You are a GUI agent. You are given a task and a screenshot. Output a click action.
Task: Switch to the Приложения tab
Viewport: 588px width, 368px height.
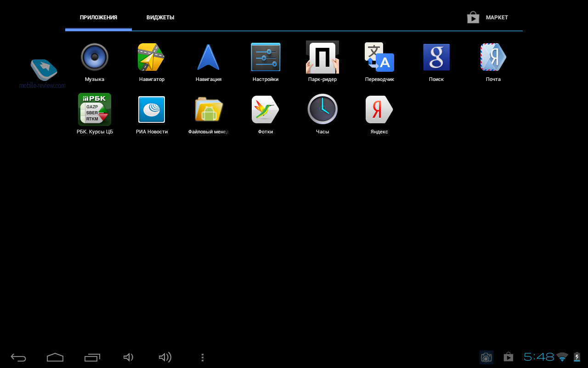coord(98,17)
